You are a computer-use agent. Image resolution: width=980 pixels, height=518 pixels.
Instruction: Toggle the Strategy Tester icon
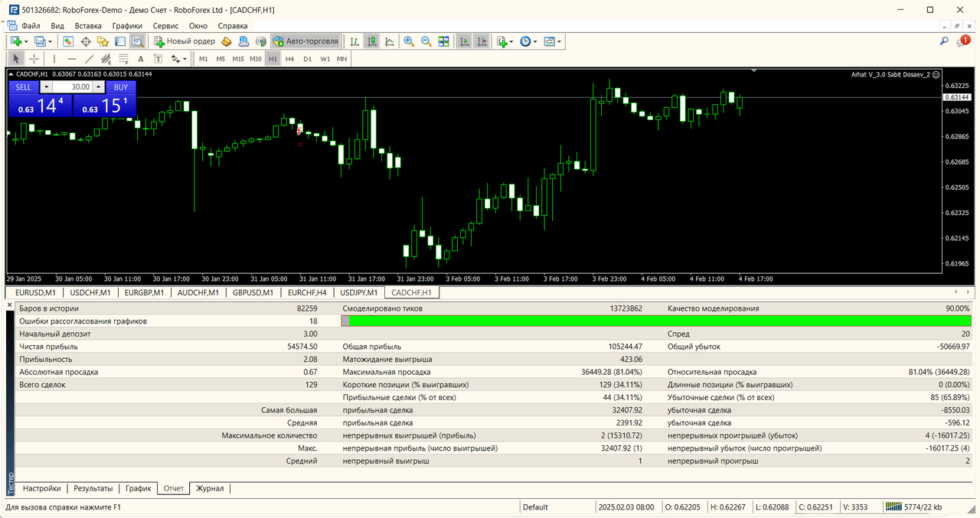[x=137, y=41]
